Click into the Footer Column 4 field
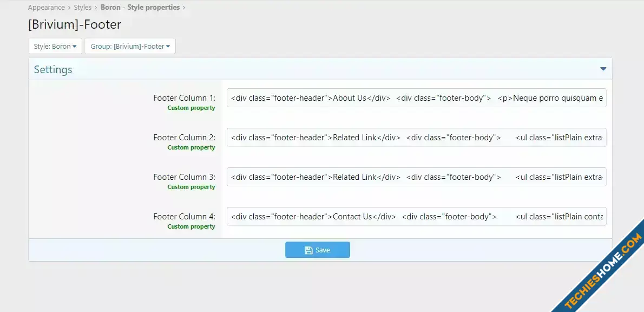644x312 pixels. (416, 217)
